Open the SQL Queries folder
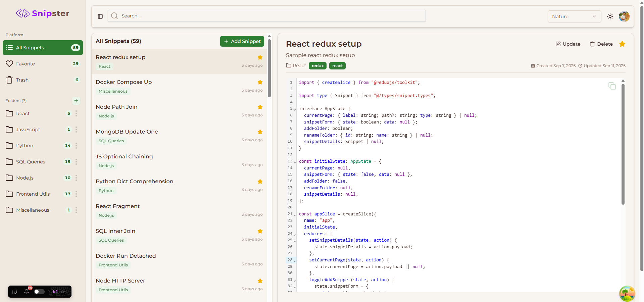 37,162
